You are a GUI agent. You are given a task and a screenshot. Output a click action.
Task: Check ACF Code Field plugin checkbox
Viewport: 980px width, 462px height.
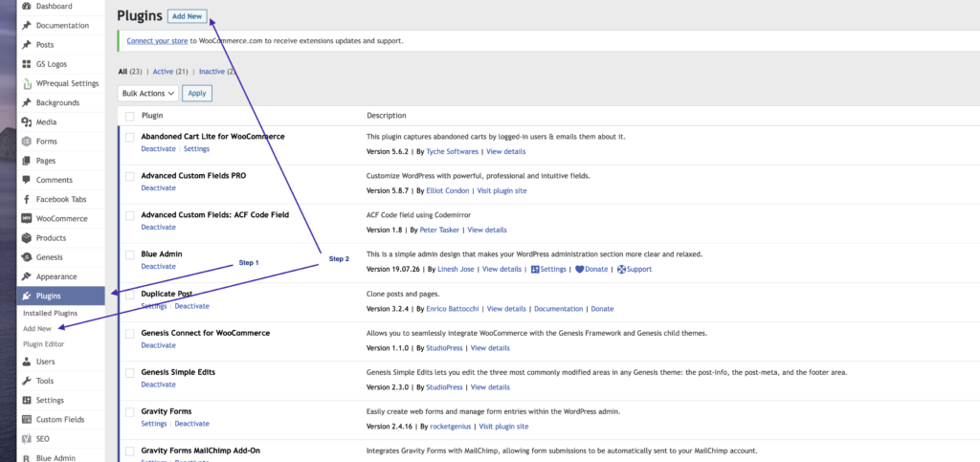129,216
